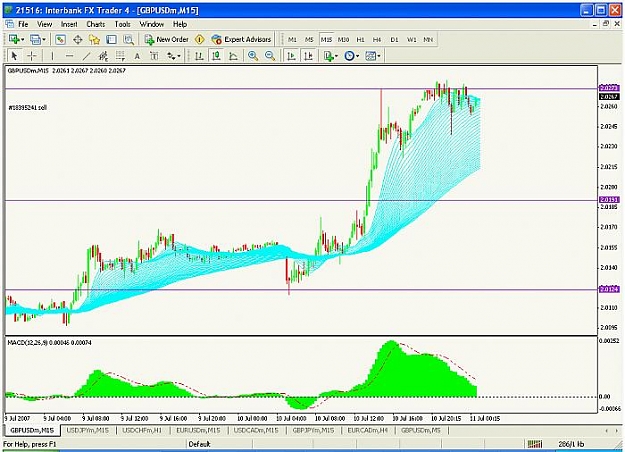625x452 pixels.
Task: Open the Charts menu
Action: [96, 24]
